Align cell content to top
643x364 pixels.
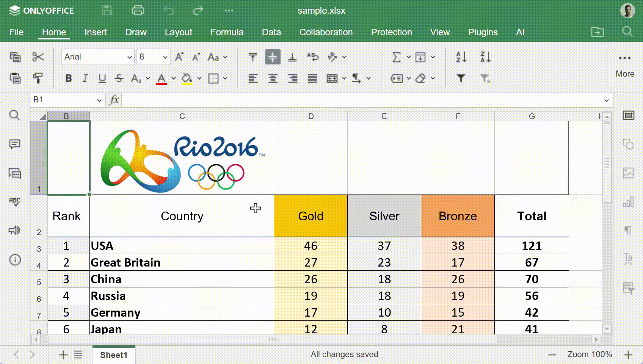point(253,57)
